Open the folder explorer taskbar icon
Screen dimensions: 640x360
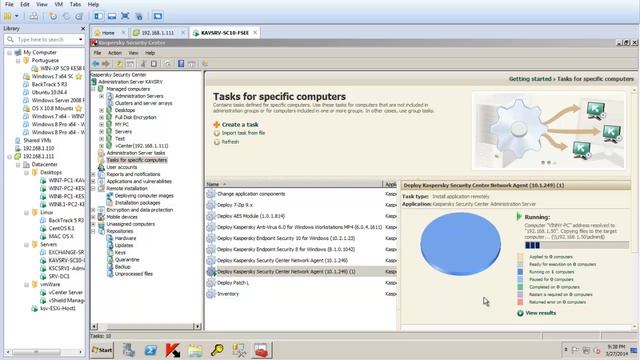pos(195,350)
